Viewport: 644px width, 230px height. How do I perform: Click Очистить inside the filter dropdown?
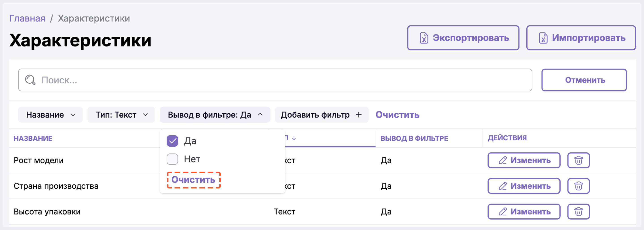tap(193, 180)
